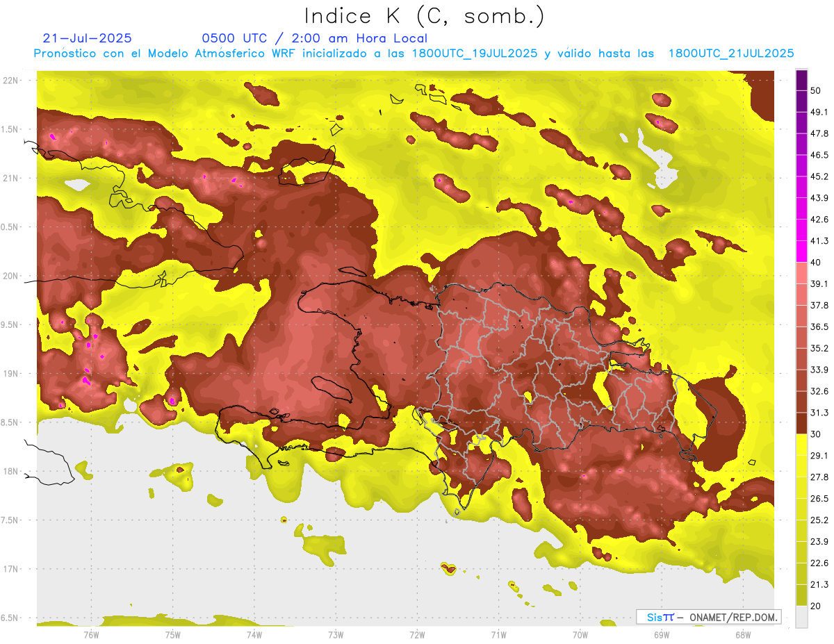Screen dimensions: 834x644
Task: Click the '21N' latitude label
Action: (x=12, y=179)
